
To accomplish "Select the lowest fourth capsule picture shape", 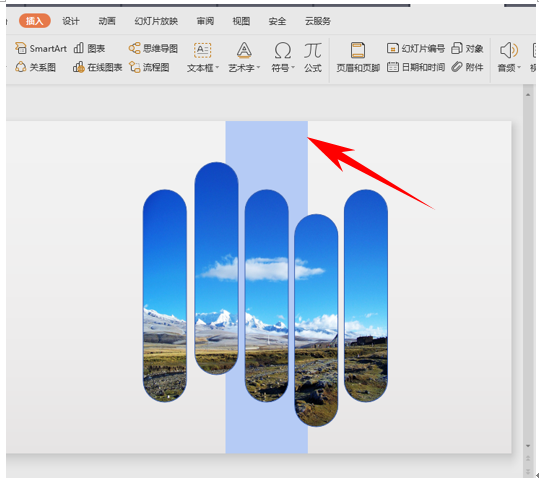I will (x=316, y=320).
